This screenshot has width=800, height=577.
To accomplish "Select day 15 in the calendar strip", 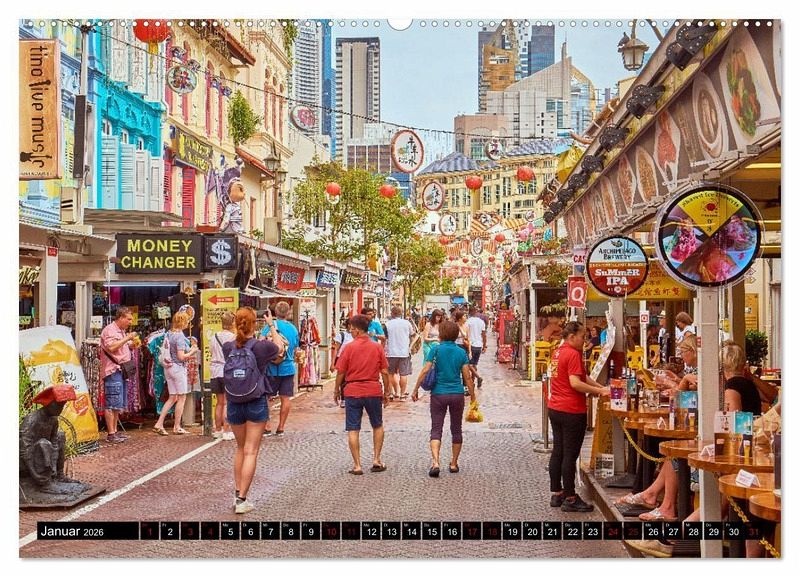I will click(432, 531).
